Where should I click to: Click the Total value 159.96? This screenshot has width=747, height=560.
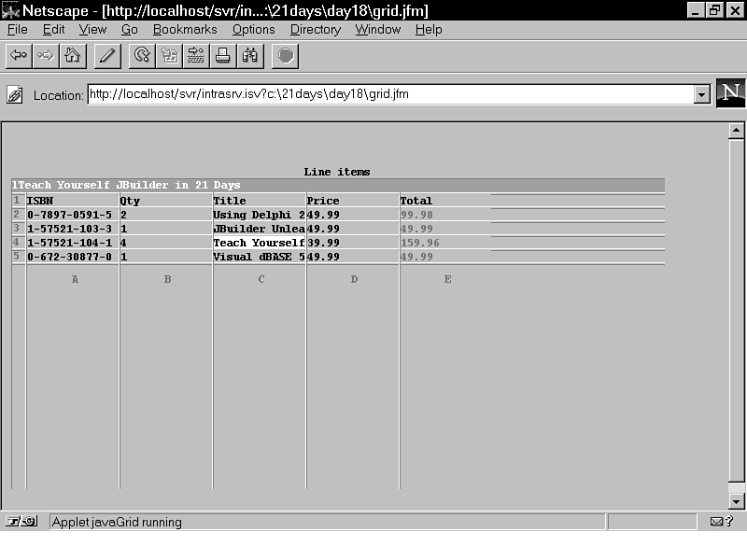click(x=419, y=243)
